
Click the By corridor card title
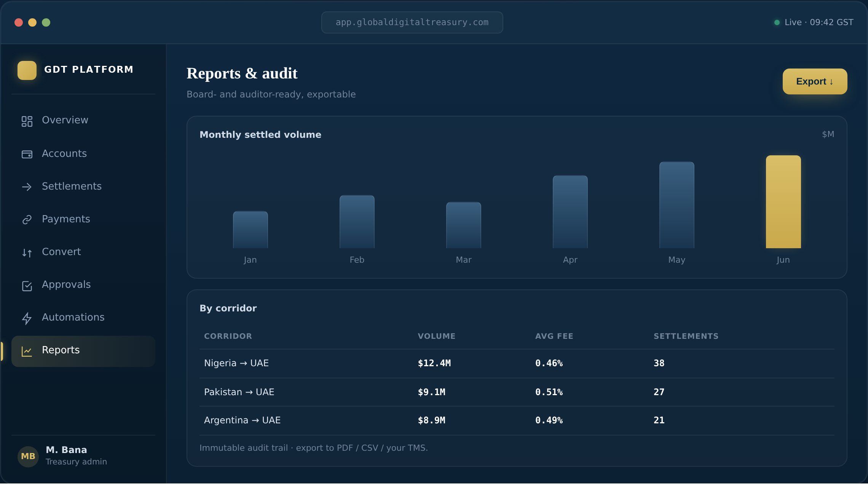[x=228, y=308]
